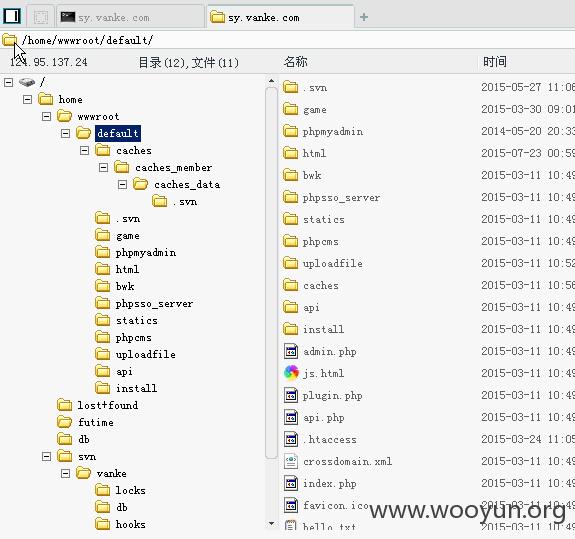Viewport: 575px width, 539px height.
Task: Select index.php file icon in list
Action: 291,483
